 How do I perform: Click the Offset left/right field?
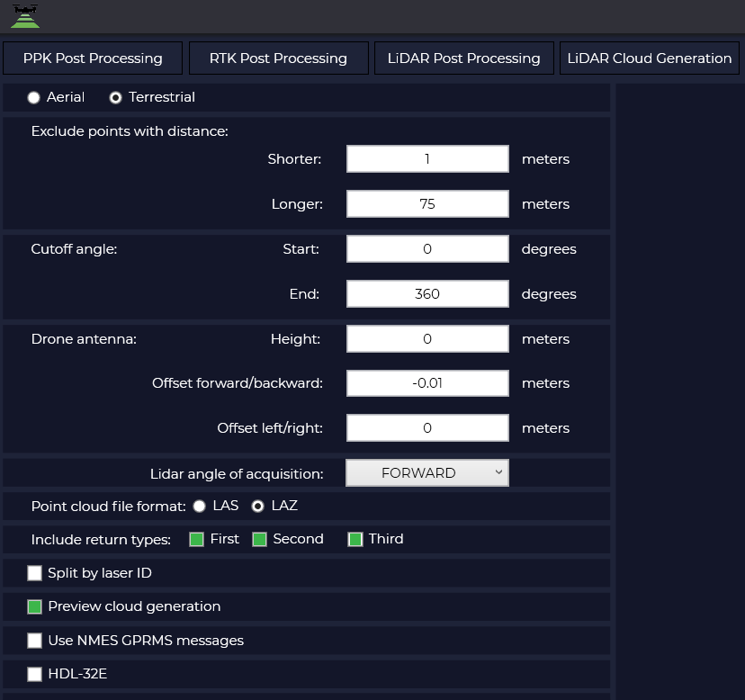[427, 427]
